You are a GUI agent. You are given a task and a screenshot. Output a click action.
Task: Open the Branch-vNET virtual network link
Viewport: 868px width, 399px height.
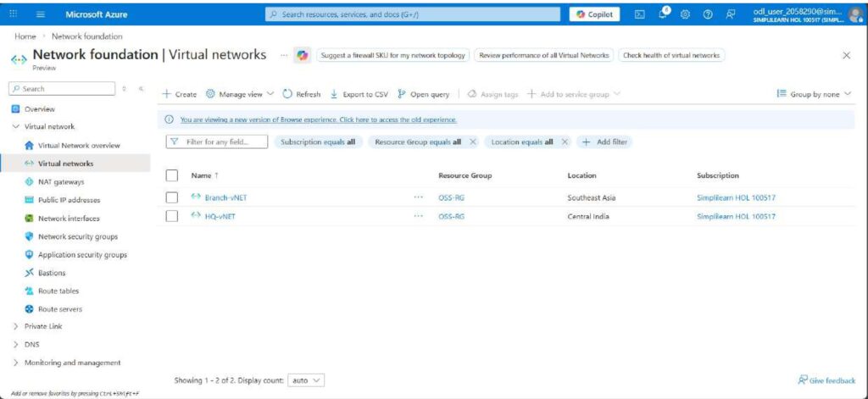225,197
